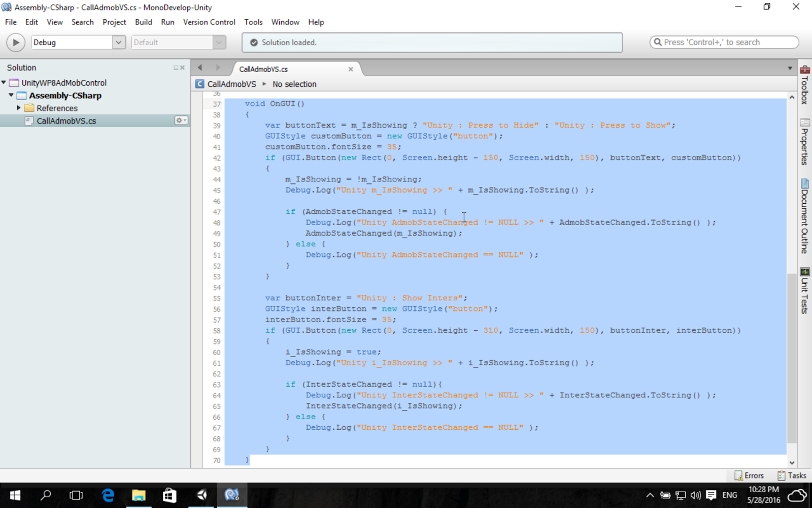Expand the References folder
This screenshot has width=812, height=508.
pos(19,108)
